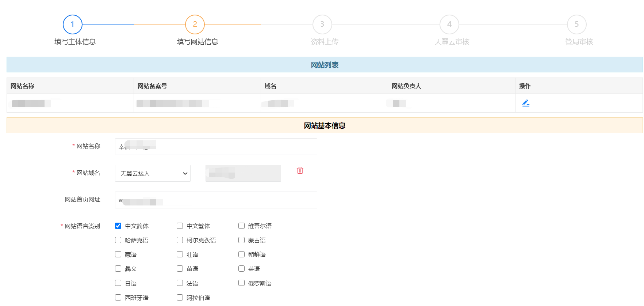Click the 填写主体信息 step label
Screen dimensions: 644x306
75,42
